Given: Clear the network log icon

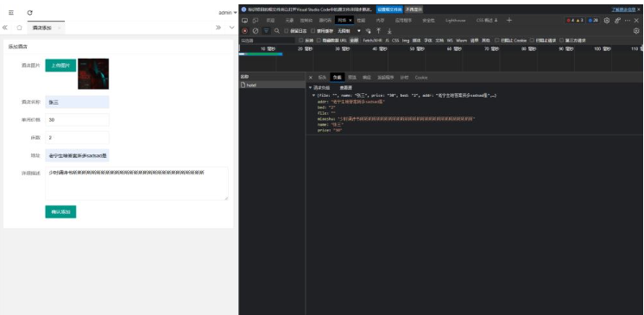Looking at the screenshot, I should 256,31.
